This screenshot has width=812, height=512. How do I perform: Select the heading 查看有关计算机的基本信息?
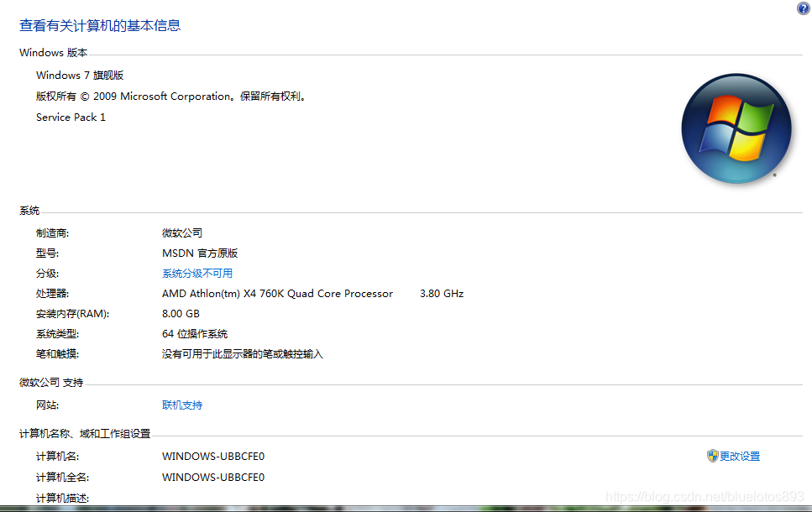coord(100,25)
